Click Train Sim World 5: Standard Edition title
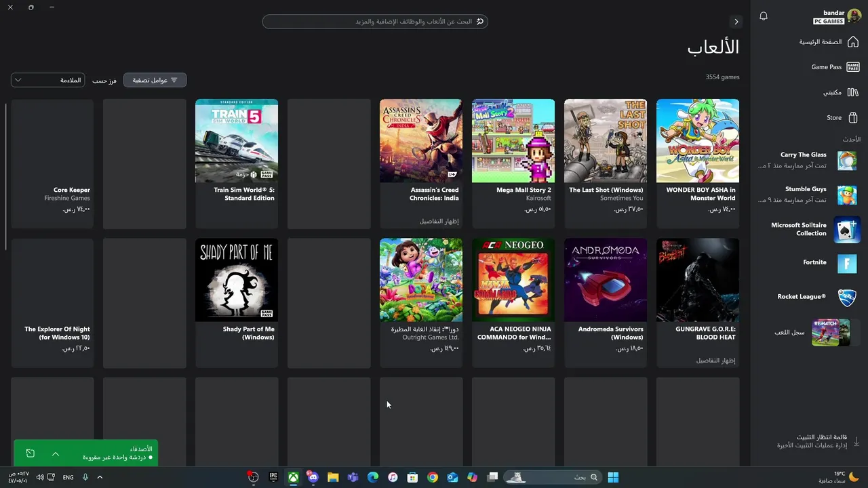 (244, 194)
